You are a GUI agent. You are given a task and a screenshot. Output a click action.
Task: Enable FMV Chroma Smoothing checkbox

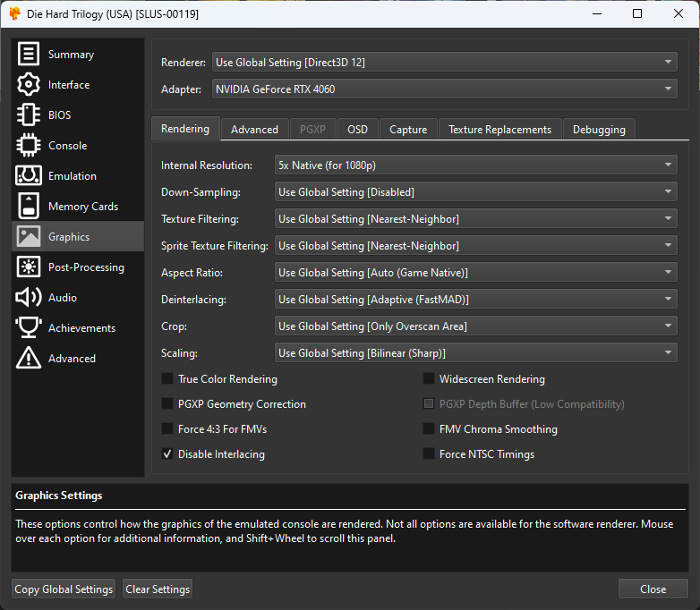coord(429,428)
